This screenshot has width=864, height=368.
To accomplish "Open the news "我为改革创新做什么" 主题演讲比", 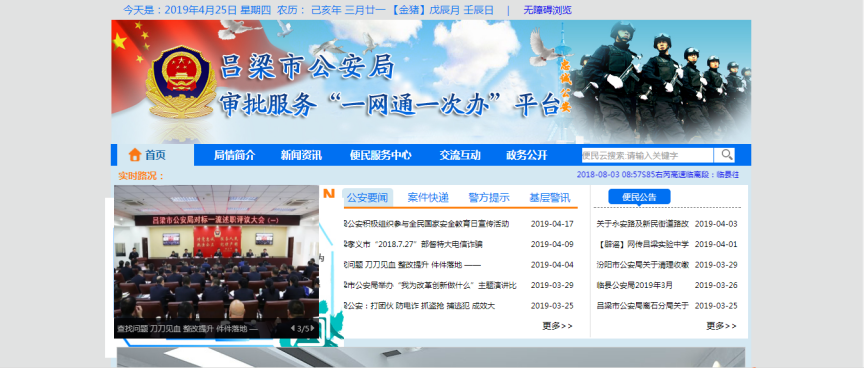I will pos(430,285).
